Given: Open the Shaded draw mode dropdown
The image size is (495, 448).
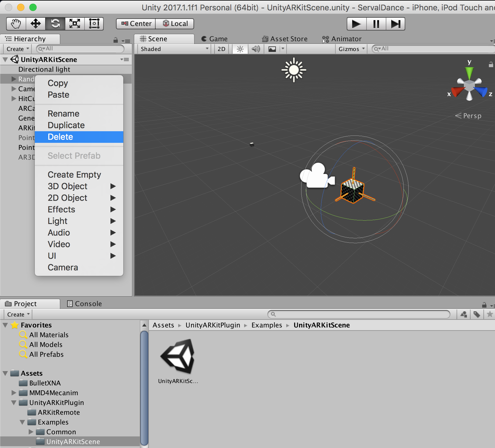Looking at the screenshot, I should (x=174, y=49).
